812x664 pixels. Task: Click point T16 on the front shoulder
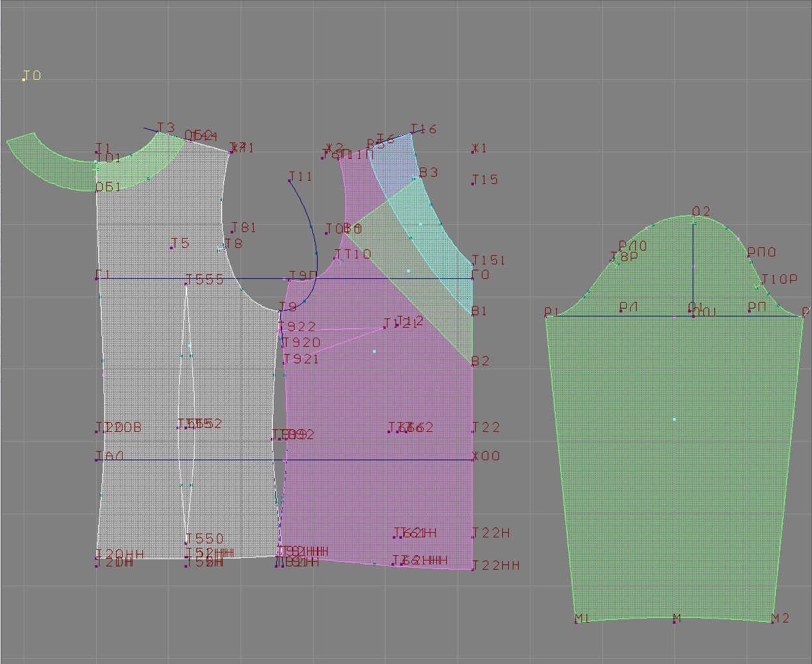(412, 133)
